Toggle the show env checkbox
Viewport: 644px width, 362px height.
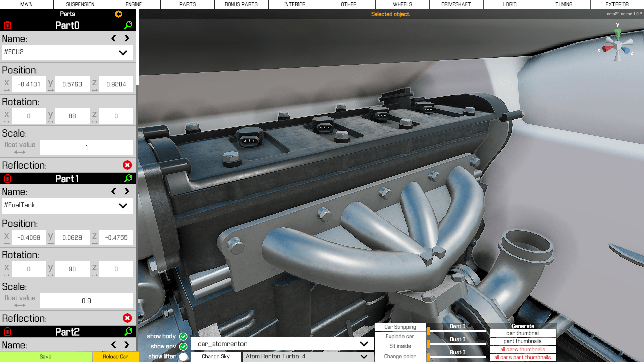point(183,346)
